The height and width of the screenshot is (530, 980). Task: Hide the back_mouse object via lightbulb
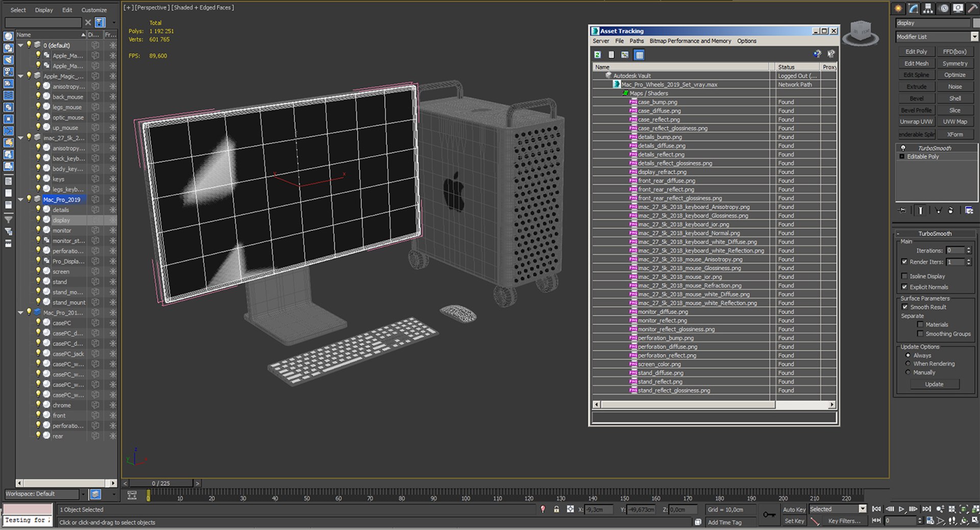click(x=38, y=96)
